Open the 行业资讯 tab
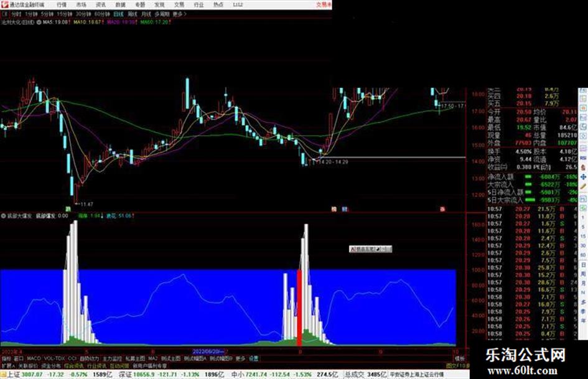Viewport: 588px width, 379px height. coord(97,365)
